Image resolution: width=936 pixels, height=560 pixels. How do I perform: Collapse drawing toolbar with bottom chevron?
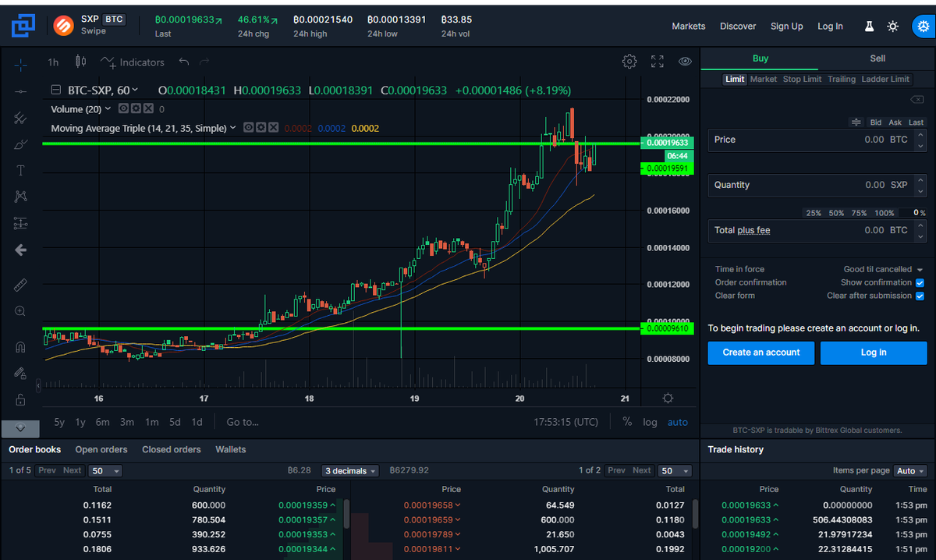[x=20, y=428]
